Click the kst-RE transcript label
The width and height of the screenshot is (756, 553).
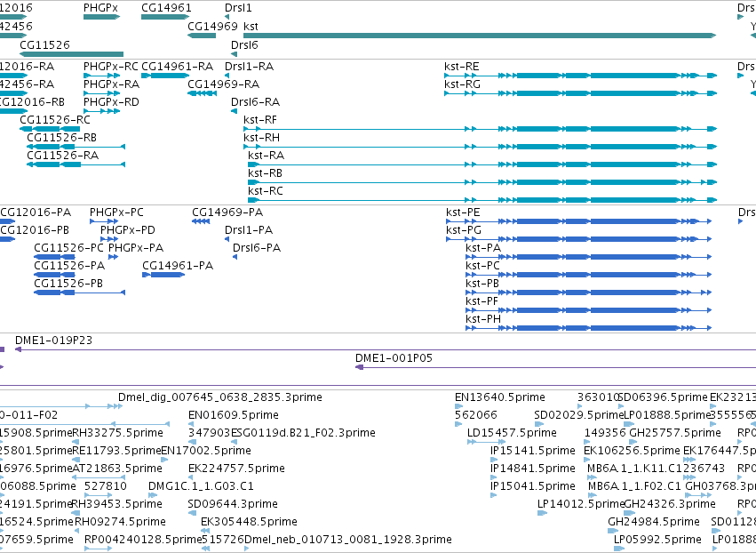[x=462, y=66]
